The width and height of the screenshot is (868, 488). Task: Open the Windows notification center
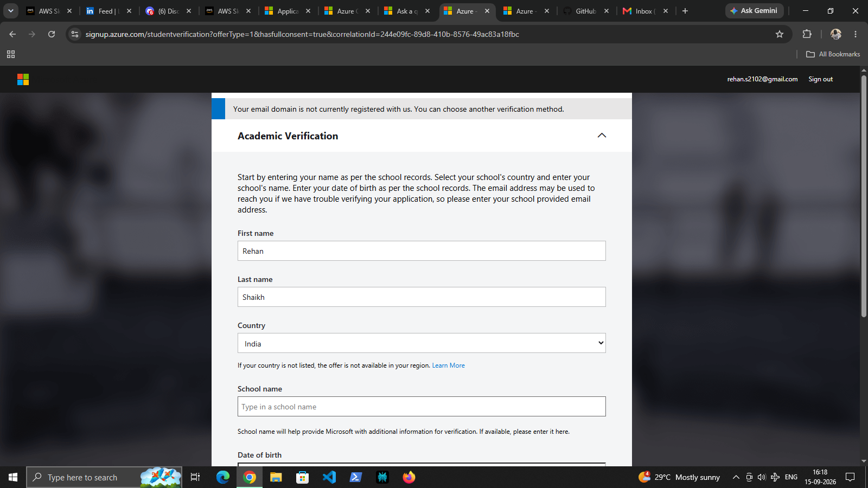point(850,477)
